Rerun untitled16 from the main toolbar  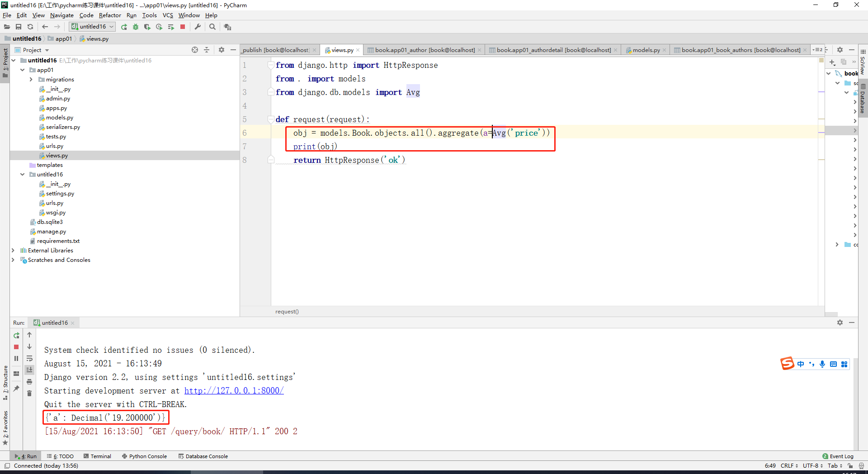tap(124, 27)
